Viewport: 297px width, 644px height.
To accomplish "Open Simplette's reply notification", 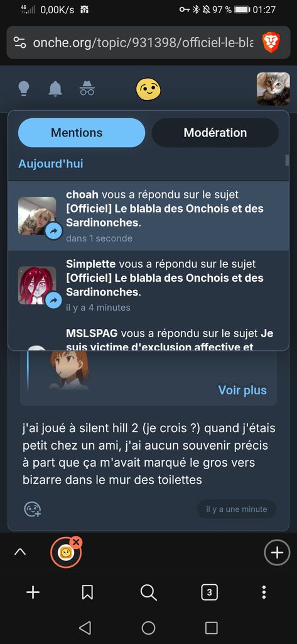I will 148,285.
